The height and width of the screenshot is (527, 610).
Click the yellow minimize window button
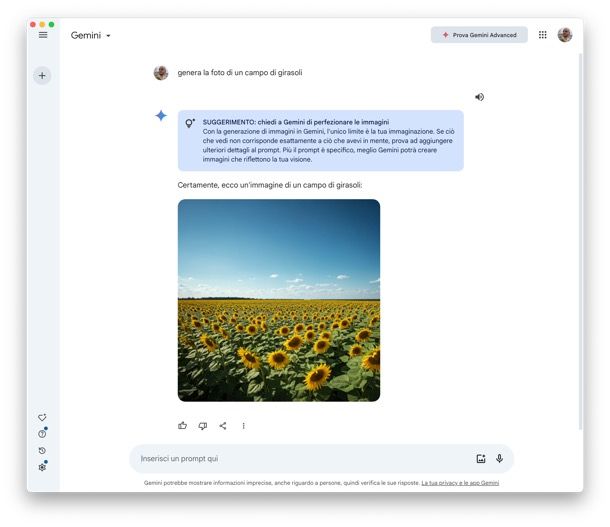[42, 25]
